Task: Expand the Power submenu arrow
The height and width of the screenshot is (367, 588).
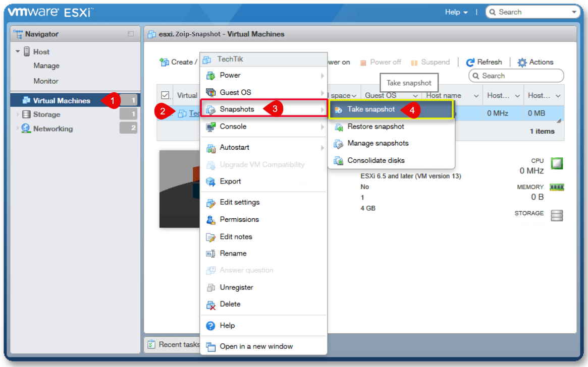Action: click(x=322, y=76)
